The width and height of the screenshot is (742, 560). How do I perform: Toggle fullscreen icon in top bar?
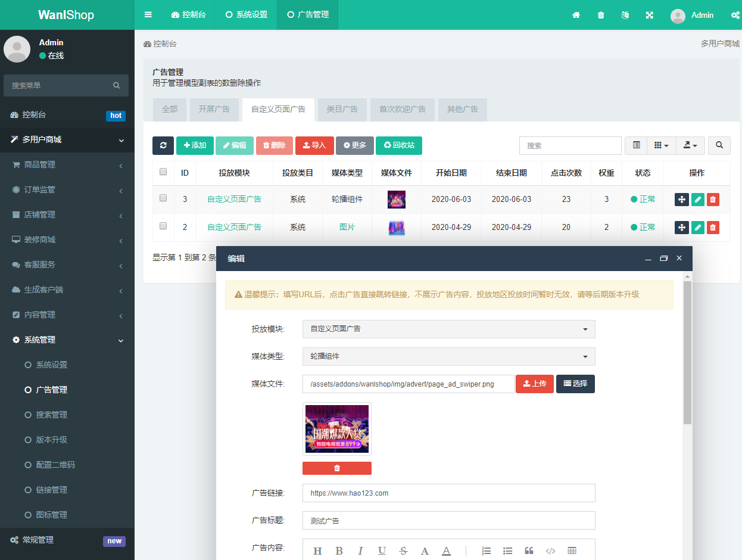coord(650,15)
